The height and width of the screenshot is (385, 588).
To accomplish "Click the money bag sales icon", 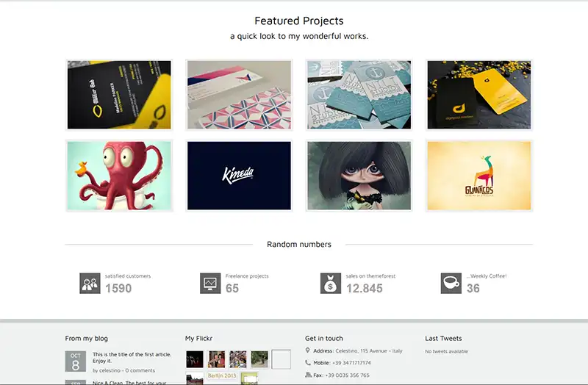I will click(x=330, y=283).
